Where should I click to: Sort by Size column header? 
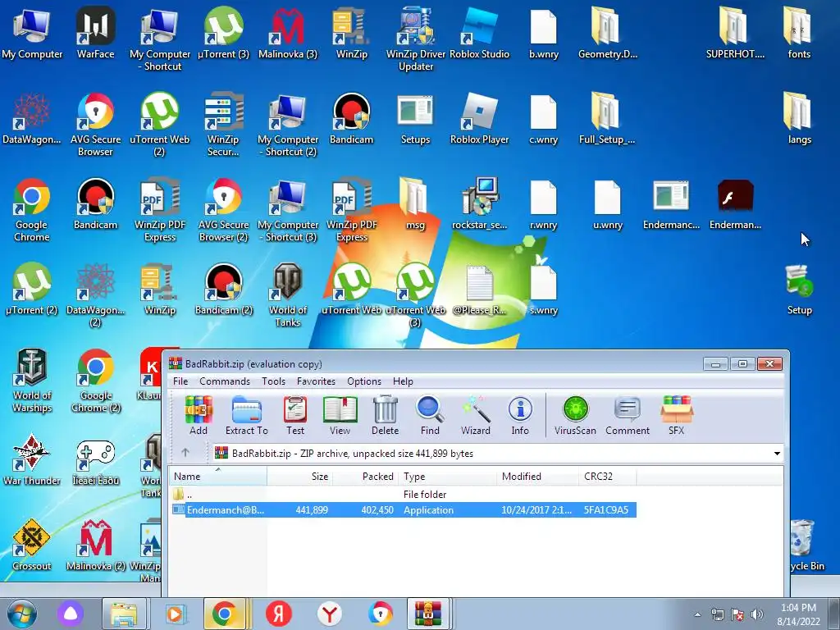pos(300,477)
